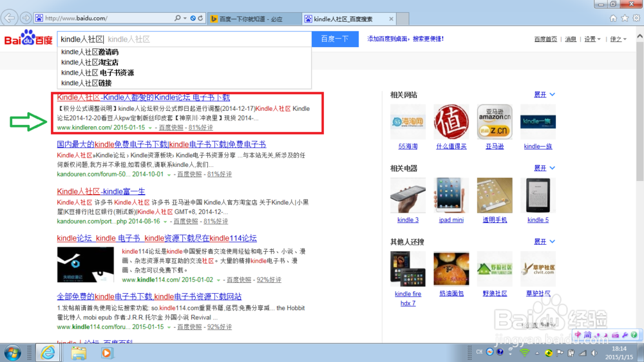This screenshot has height=362, width=644.
Task: Open result Kindle人社区-Kindle人都爱的Kindle论坛
Action: (144, 97)
